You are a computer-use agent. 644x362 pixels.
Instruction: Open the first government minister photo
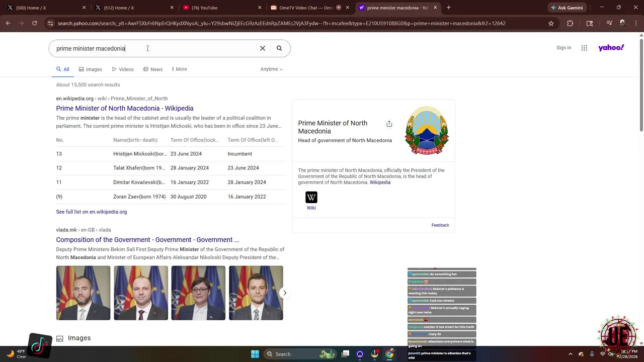(83, 293)
